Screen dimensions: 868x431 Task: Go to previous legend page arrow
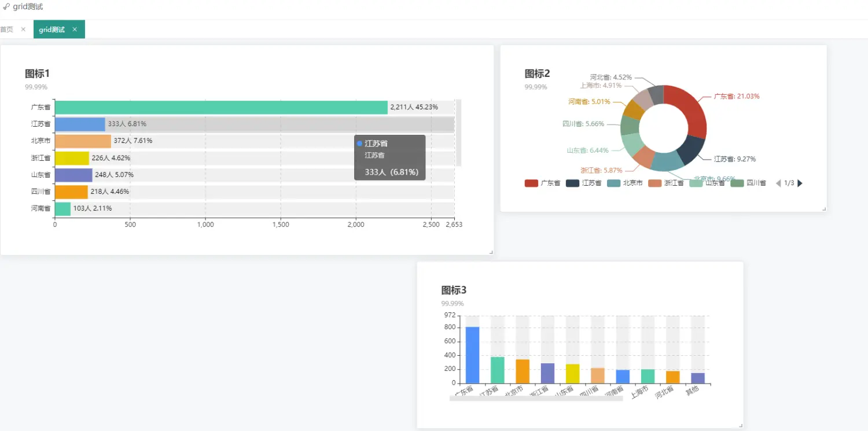click(778, 183)
